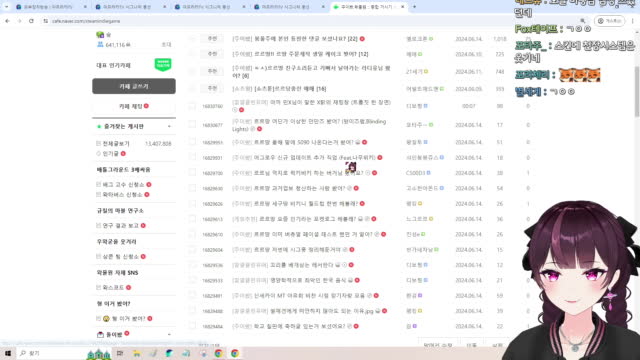Open a new browser tab with plus icon
The height and width of the screenshot is (360, 640).
[x=414, y=7]
